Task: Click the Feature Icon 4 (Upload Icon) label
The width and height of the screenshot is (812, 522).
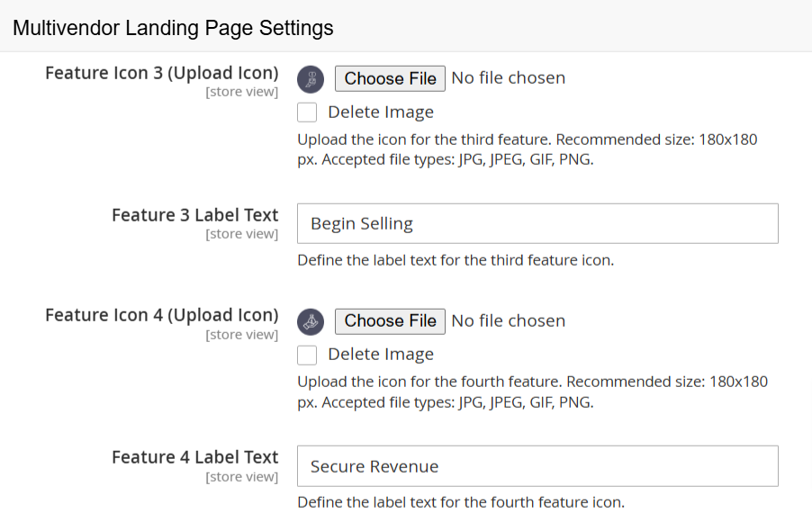Action: [161, 315]
